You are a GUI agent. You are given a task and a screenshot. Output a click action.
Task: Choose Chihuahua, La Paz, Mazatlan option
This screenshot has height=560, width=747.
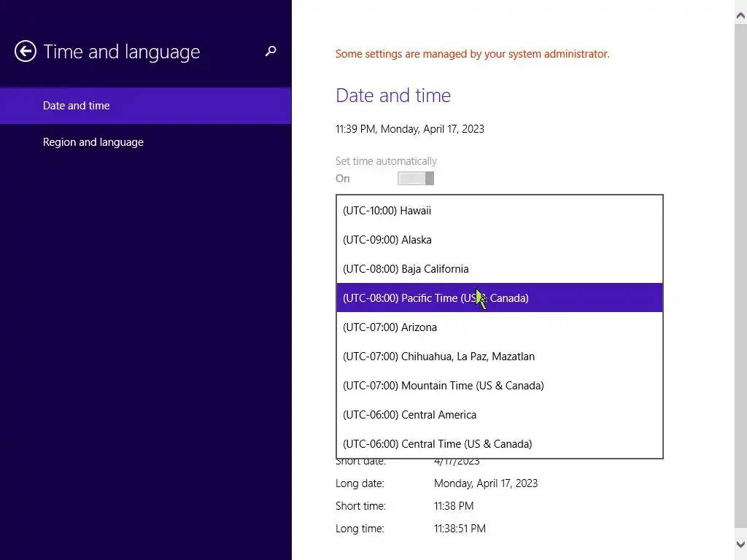(x=499, y=356)
